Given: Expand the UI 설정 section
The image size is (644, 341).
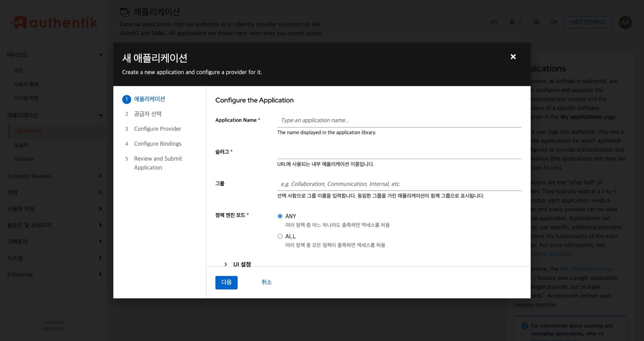Looking at the screenshot, I should pyautogui.click(x=238, y=264).
